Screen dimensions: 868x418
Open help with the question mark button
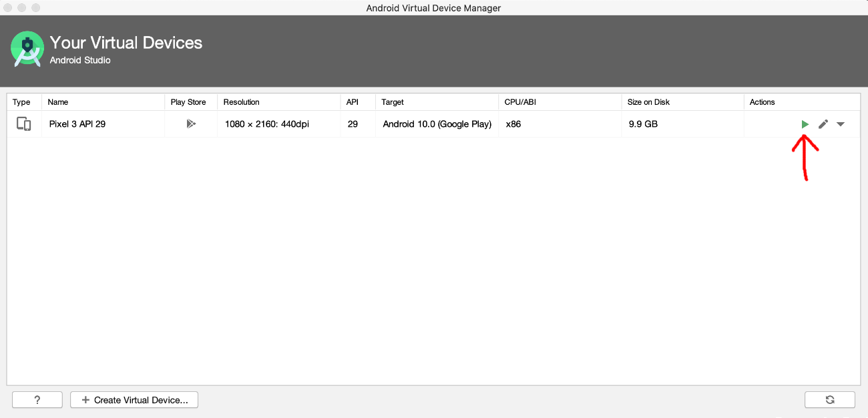pyautogui.click(x=37, y=400)
